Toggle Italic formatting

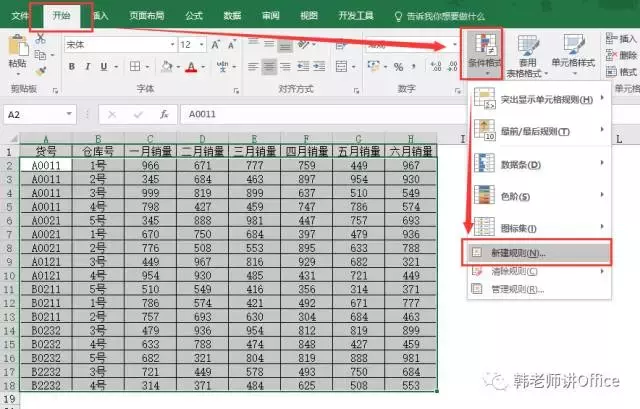point(87,67)
